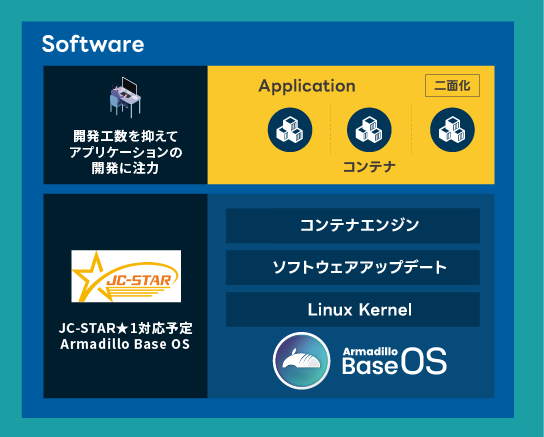The width and height of the screenshot is (544, 437).
Task: Select the 二面化 label box
Action: pyautogui.click(x=452, y=85)
